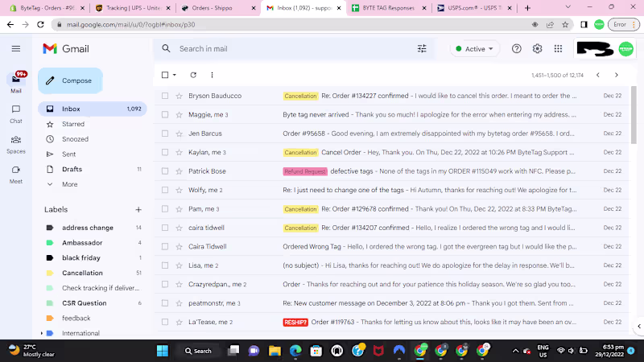
Task: Click the email list scrollbar
Action: click(x=634, y=115)
